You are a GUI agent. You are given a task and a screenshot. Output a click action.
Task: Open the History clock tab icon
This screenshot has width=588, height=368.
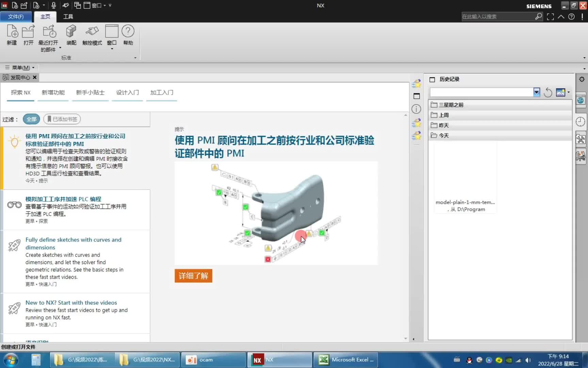[581, 122]
